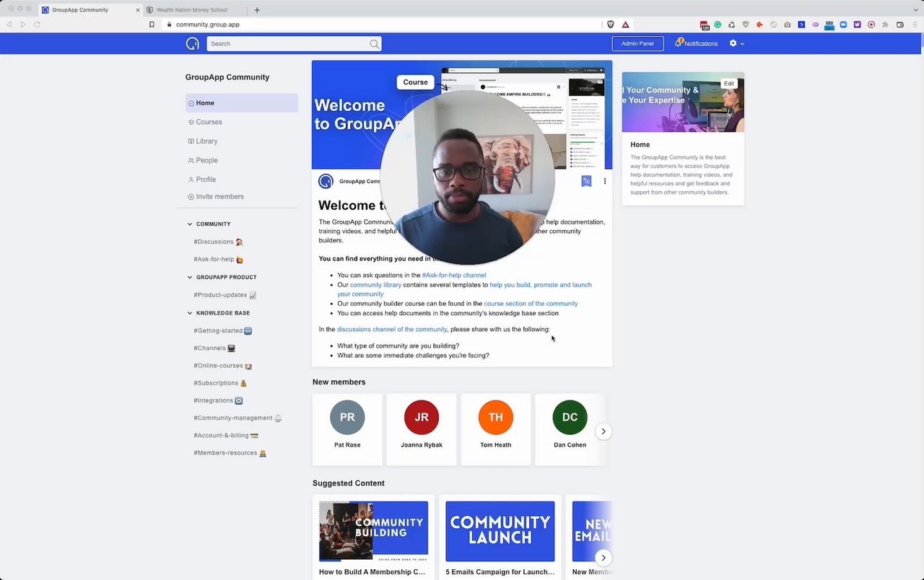The width and height of the screenshot is (924, 580).
Task: Click the address bar URL
Action: coord(208,25)
